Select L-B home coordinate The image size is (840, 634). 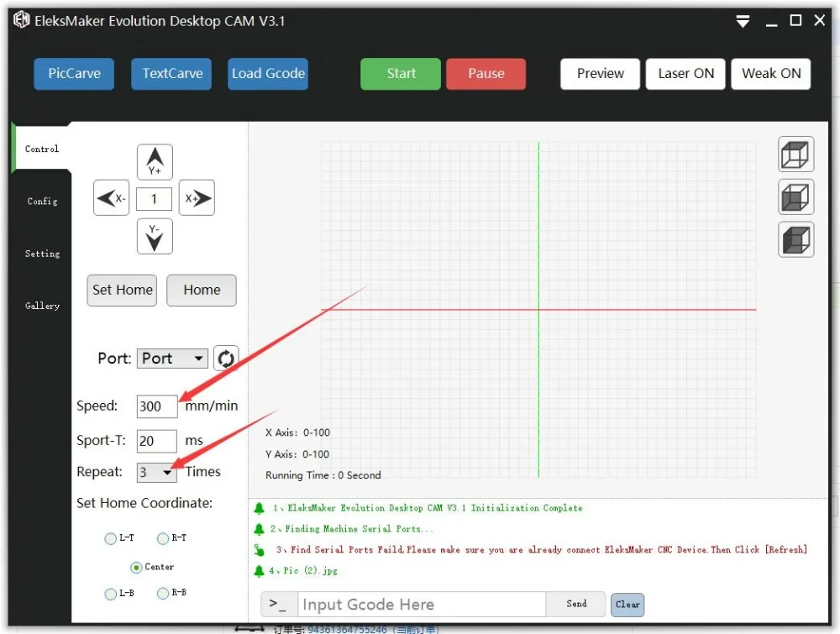[x=110, y=594]
